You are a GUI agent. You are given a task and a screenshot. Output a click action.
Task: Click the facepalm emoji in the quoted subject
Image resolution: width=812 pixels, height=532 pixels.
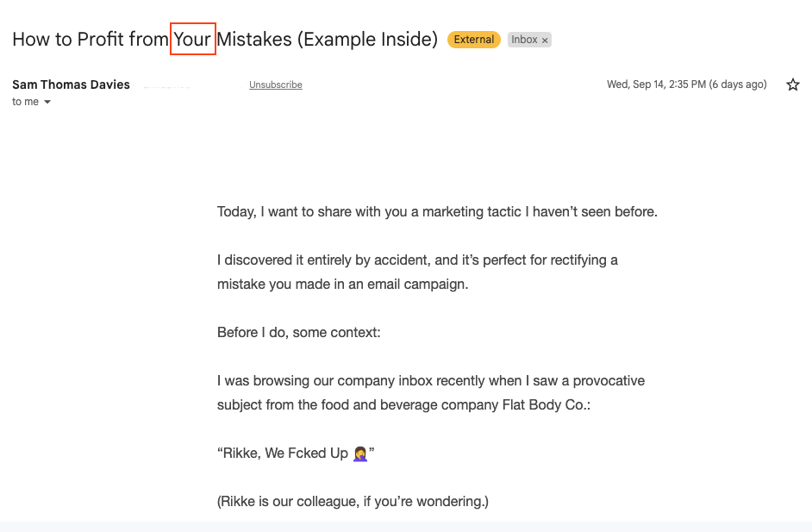coord(360,454)
